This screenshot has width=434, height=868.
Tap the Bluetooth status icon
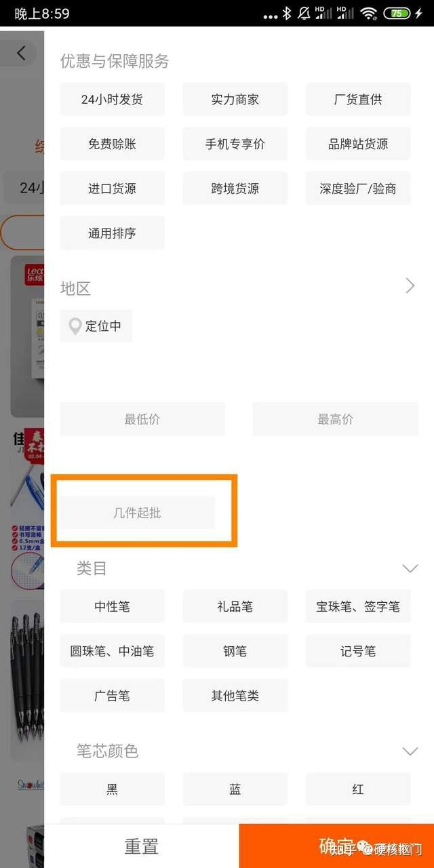click(x=287, y=13)
